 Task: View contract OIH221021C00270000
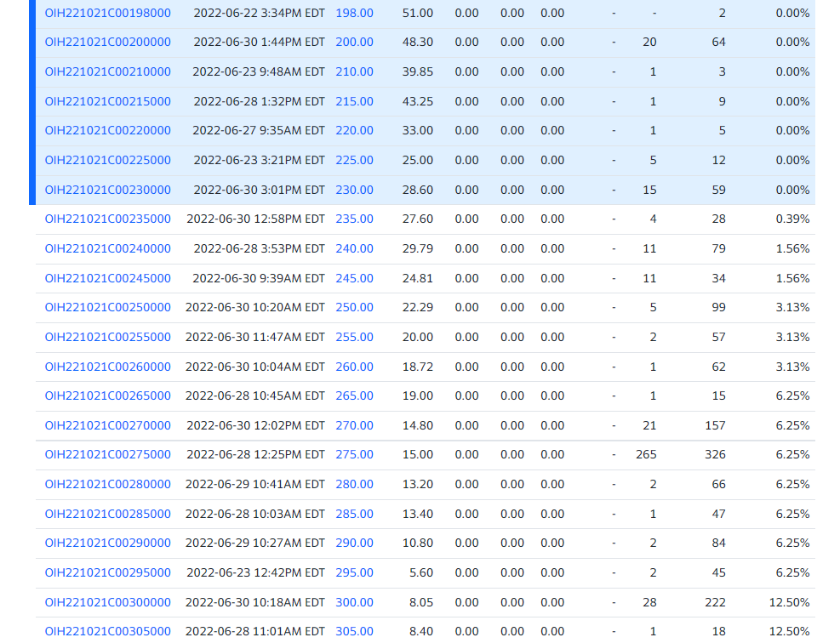click(x=108, y=425)
